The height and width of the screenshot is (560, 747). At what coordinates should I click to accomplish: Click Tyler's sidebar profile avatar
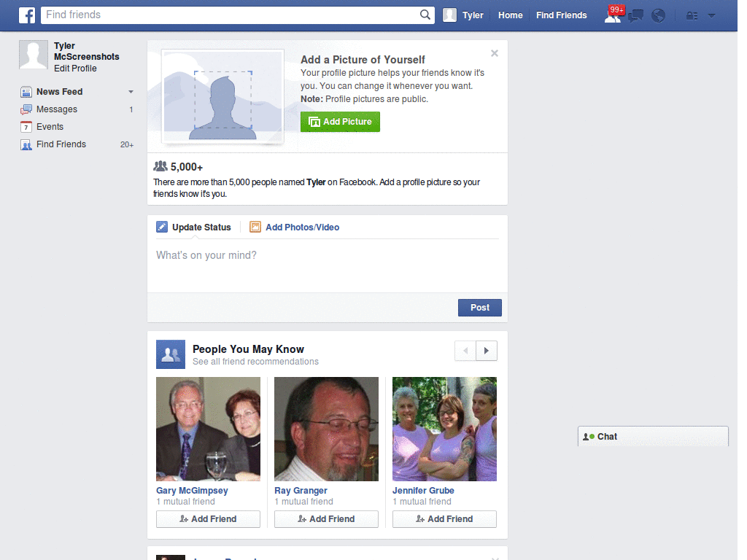(34, 55)
